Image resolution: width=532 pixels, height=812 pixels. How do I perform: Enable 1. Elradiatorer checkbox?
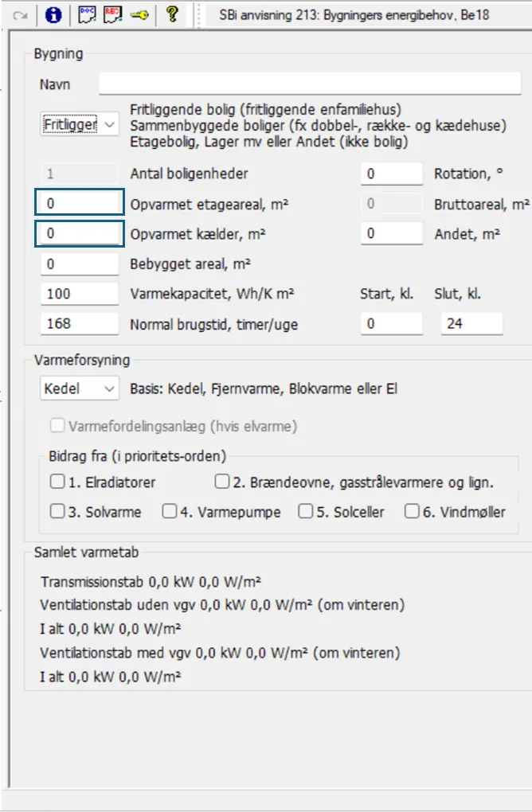(57, 482)
